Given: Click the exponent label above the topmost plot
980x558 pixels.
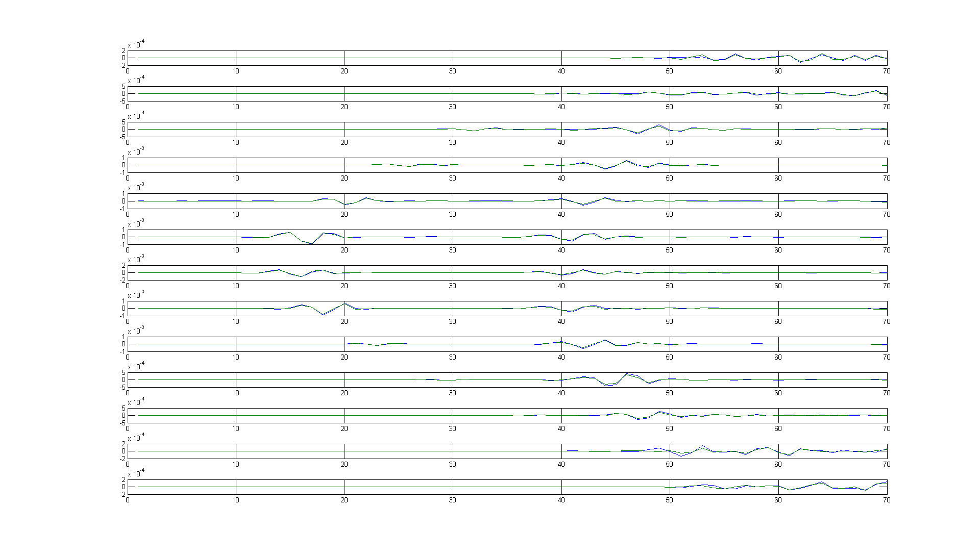Looking at the screenshot, I should (x=136, y=44).
